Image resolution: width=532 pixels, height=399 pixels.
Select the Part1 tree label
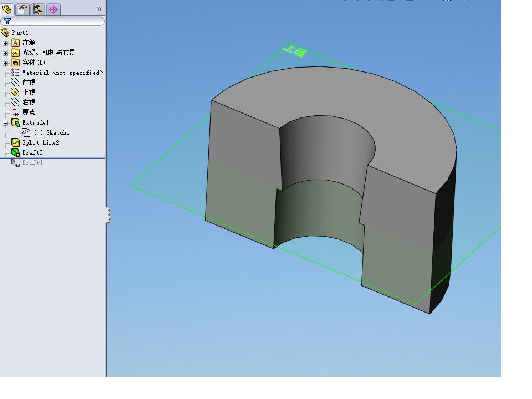20,33
